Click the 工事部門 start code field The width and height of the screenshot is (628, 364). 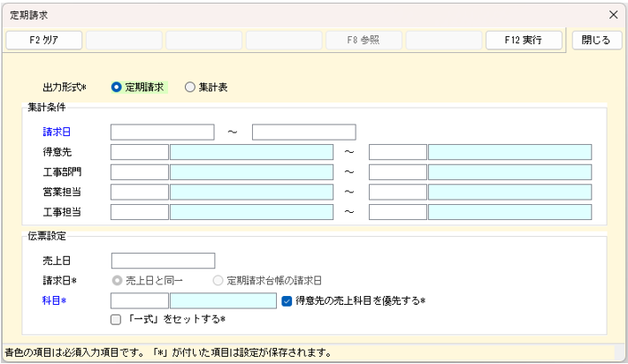(x=140, y=172)
